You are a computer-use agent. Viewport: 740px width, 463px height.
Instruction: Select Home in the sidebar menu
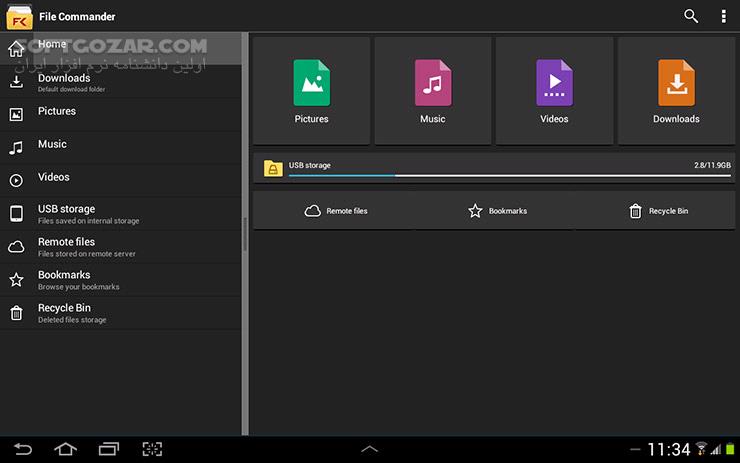(121, 48)
